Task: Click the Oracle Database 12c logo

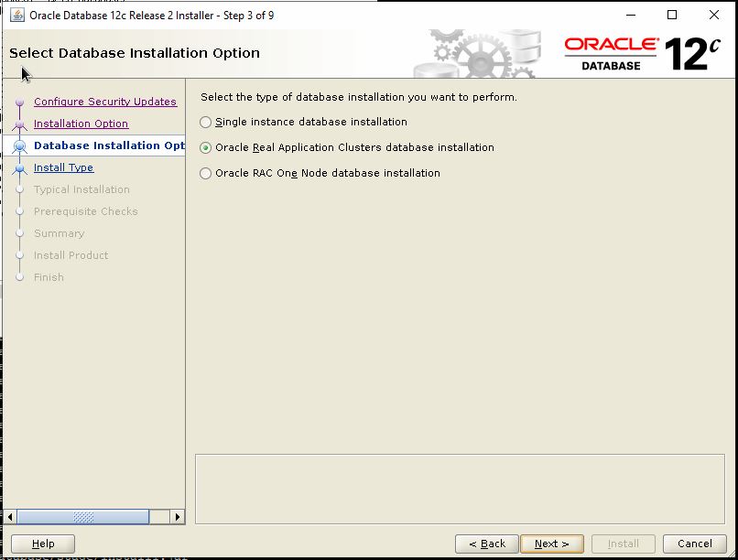Action: pyautogui.click(x=643, y=54)
